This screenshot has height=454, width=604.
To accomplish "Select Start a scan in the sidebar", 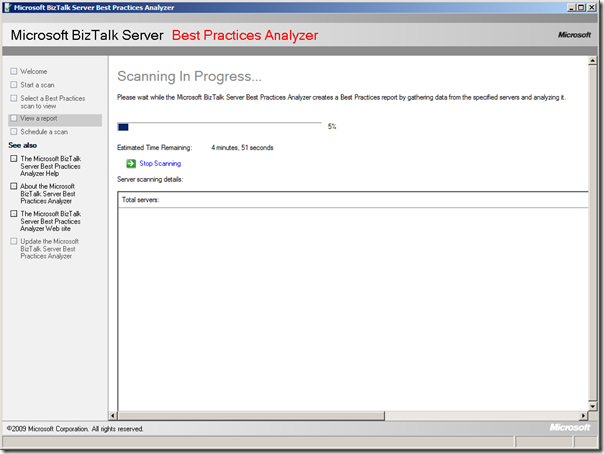I will tap(37, 85).
